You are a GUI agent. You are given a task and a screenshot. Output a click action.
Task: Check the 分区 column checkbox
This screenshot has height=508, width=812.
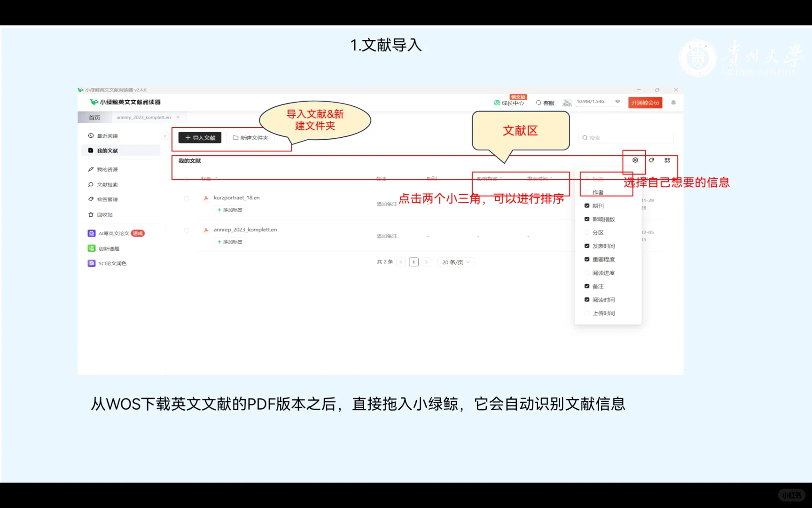point(587,232)
